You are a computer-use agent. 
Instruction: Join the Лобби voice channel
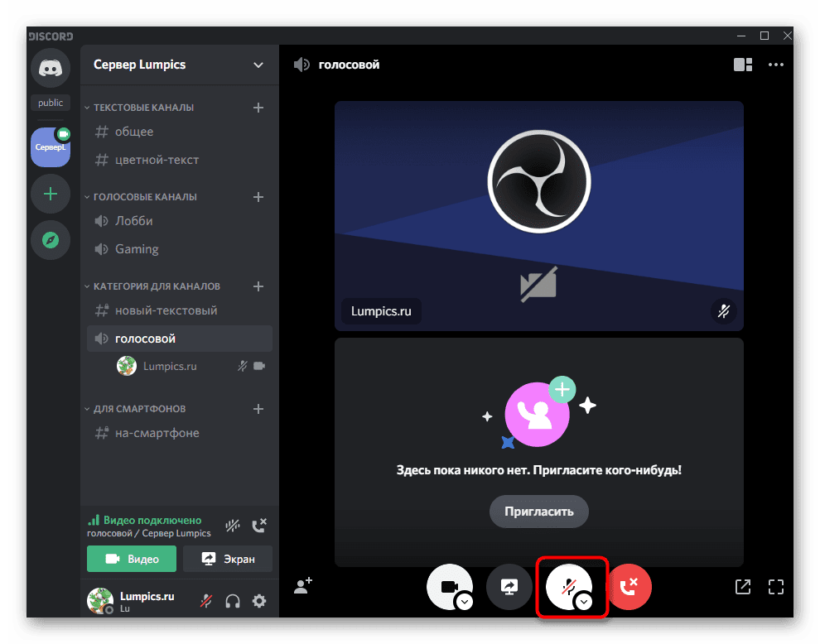[x=180, y=221]
